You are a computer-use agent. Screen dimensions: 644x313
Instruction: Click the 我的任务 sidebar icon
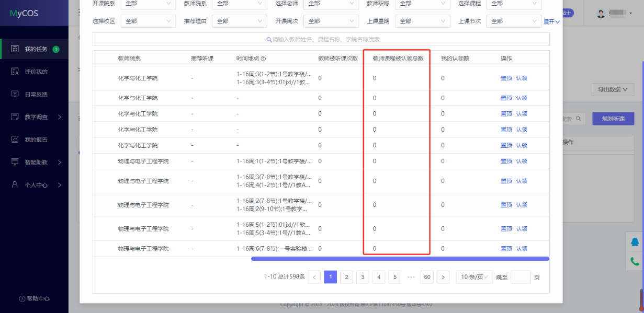click(15, 49)
